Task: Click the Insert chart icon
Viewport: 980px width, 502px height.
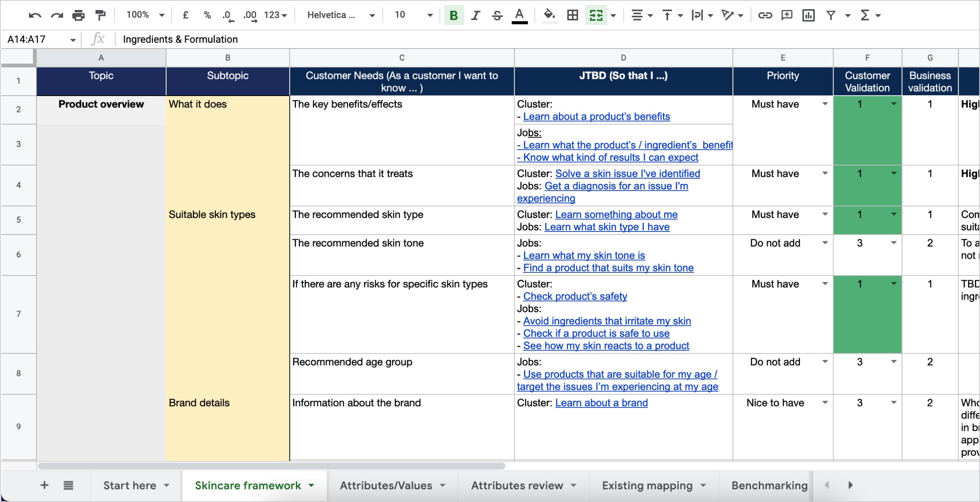Action: point(808,15)
